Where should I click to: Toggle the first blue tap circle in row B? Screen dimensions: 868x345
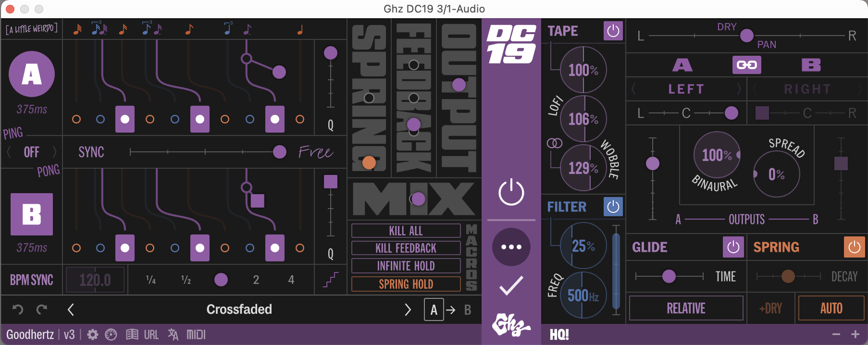pyautogui.click(x=100, y=248)
